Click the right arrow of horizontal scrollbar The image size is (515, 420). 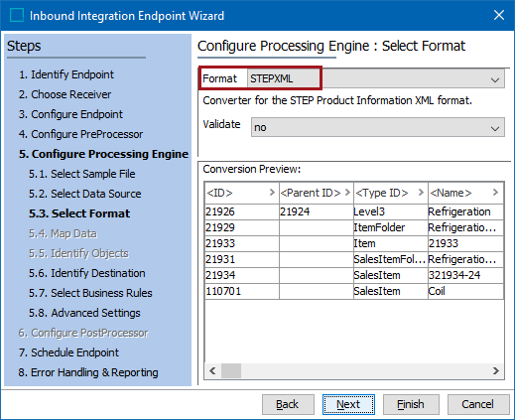tap(496, 370)
